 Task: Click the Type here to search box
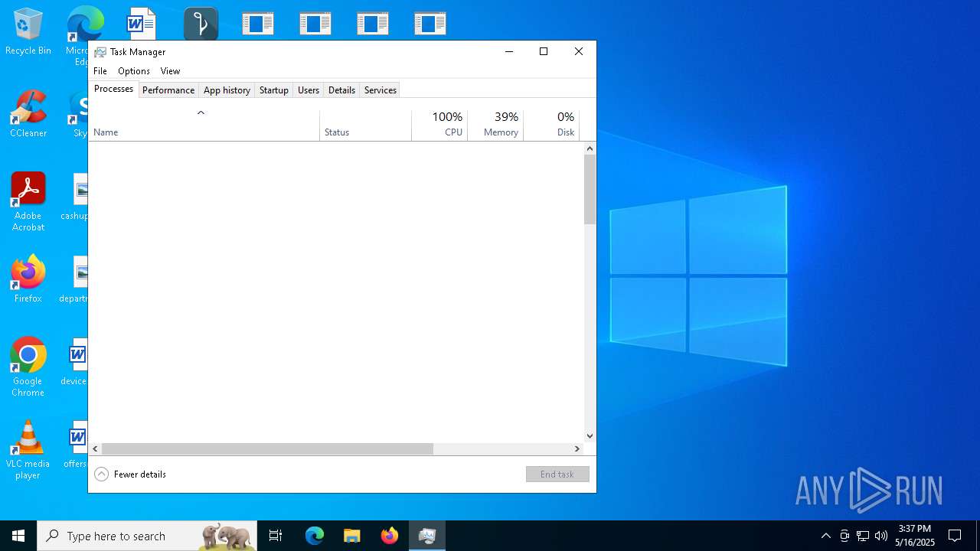pyautogui.click(x=147, y=536)
